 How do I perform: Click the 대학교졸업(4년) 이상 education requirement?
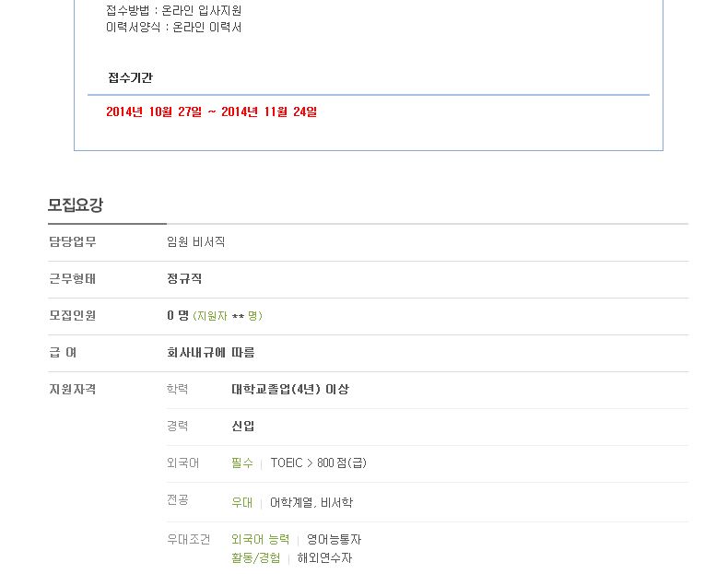[290, 390]
